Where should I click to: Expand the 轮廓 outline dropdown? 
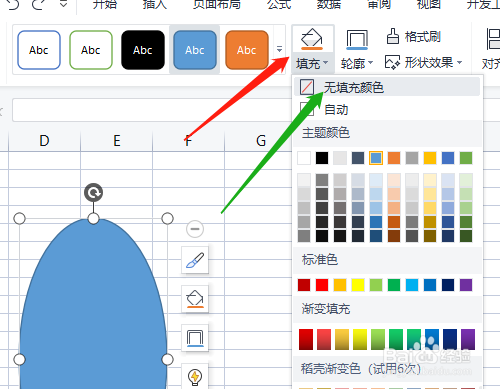(x=370, y=62)
